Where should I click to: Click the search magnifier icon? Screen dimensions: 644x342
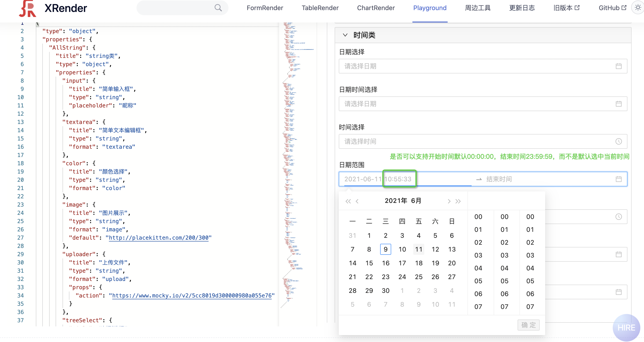tap(218, 8)
